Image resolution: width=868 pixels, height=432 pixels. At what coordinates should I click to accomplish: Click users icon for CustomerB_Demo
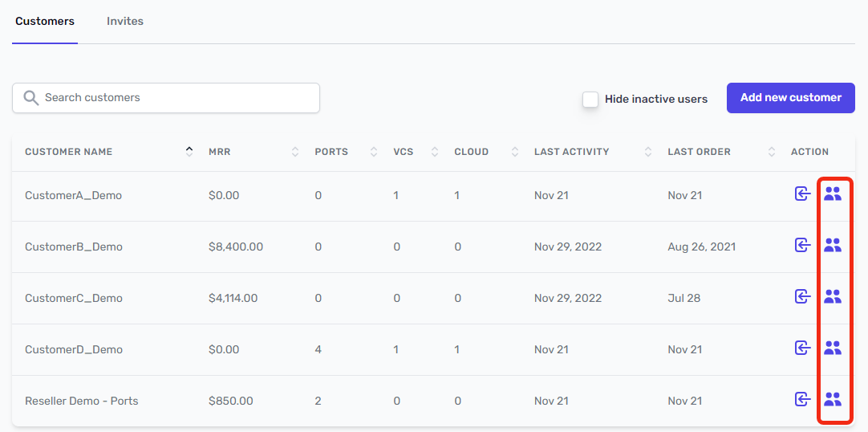click(x=833, y=245)
